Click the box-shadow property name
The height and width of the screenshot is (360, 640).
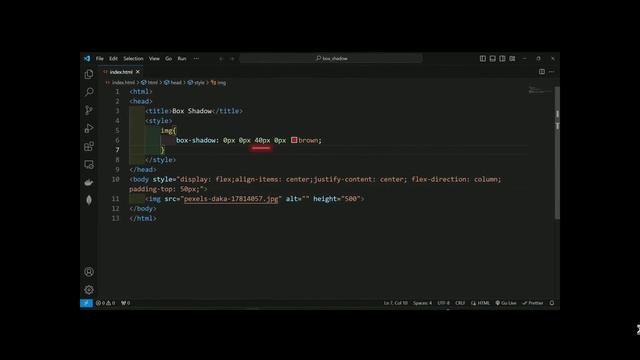(196, 140)
